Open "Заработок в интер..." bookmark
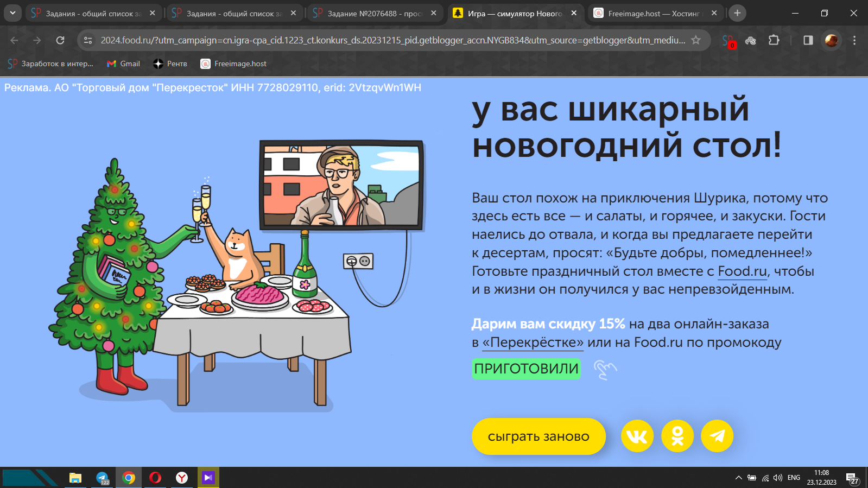 tap(50, 64)
